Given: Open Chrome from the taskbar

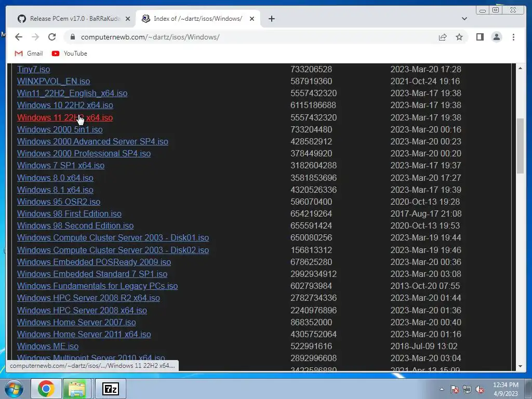Looking at the screenshot, I should [x=46, y=389].
